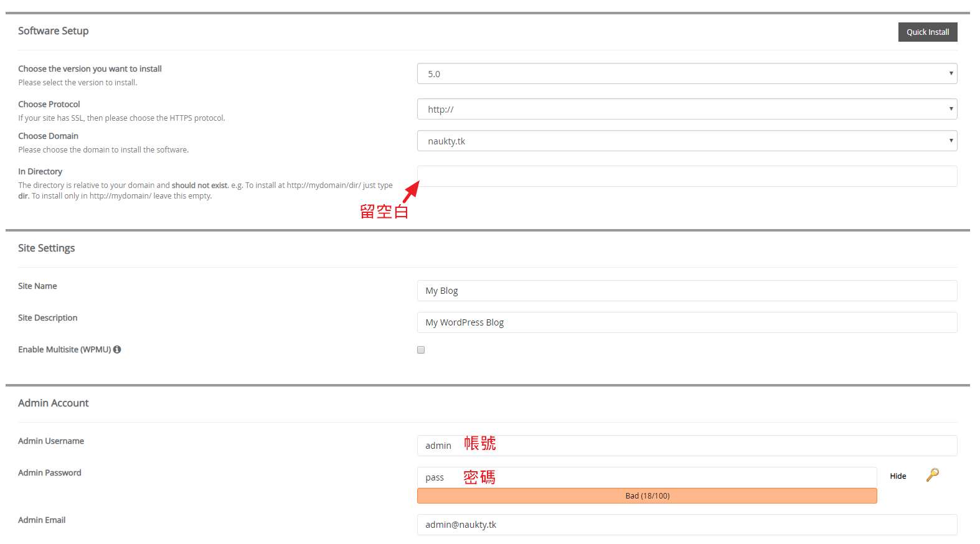The width and height of the screenshot is (980, 544).
Task: Open the version selection dropdown
Action: [x=686, y=73]
